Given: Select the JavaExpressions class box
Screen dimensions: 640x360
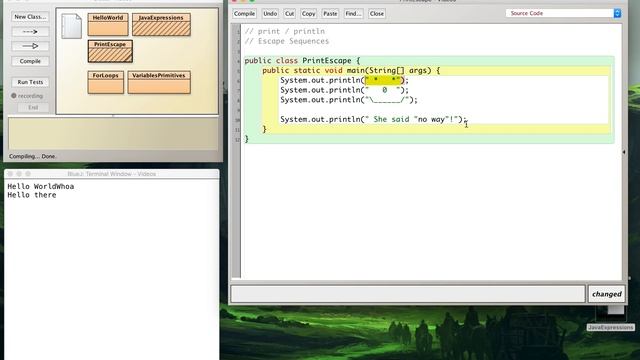Looking at the screenshot, I should pyautogui.click(x=161, y=24).
